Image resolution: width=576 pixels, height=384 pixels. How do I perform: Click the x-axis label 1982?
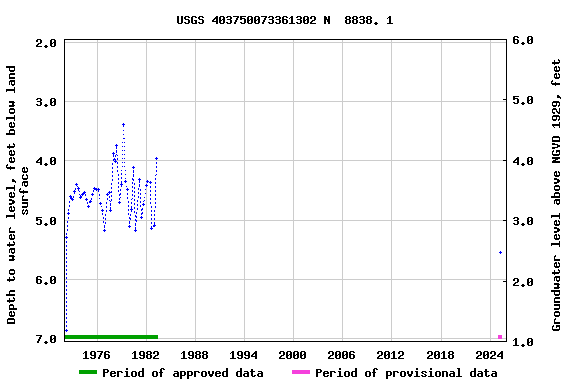click(x=145, y=355)
